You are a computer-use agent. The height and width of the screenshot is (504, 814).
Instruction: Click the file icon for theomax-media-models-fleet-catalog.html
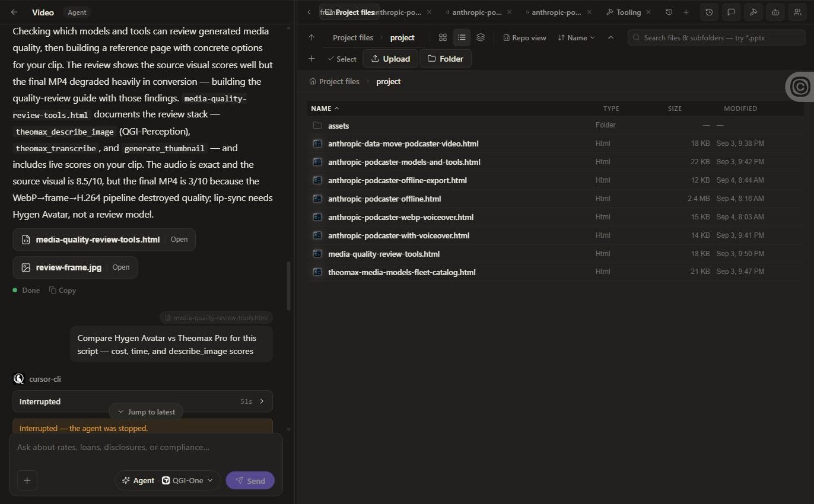pos(317,272)
